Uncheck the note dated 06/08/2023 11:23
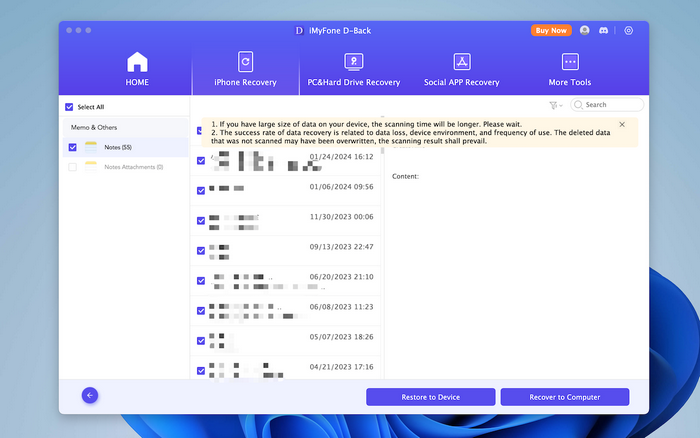Screen dimensions: 700x438 pyautogui.click(x=201, y=310)
